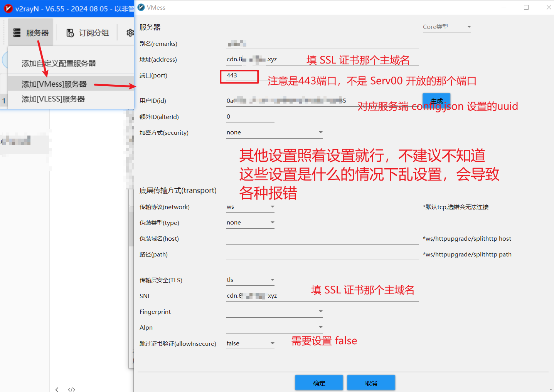
Task: Click the settings gear icon in toolbar
Action: [130, 33]
